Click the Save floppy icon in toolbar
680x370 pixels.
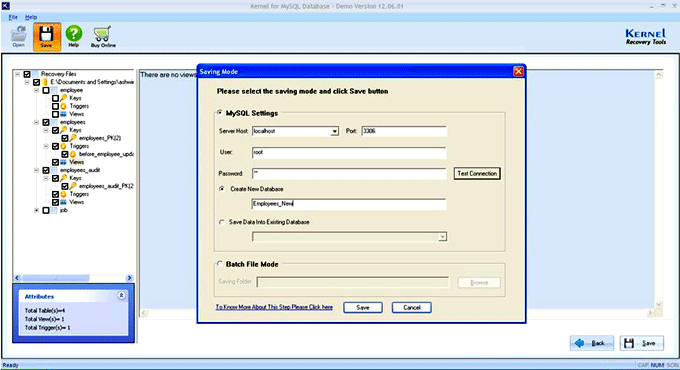point(46,36)
